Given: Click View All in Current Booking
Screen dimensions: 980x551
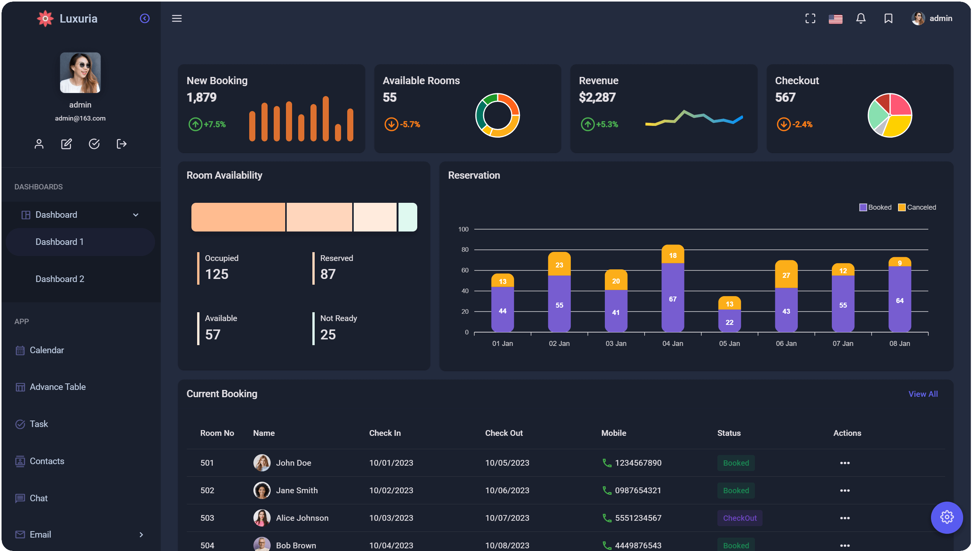Looking at the screenshot, I should pos(923,393).
